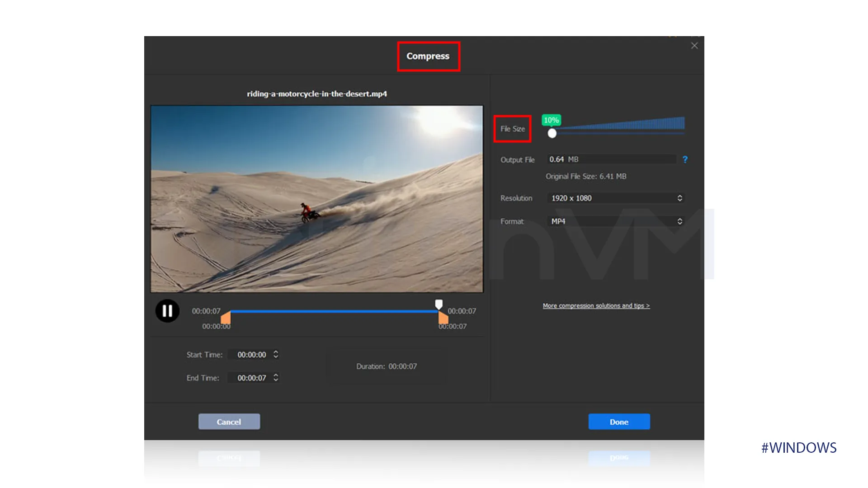Click the 10% compression indicator badge

(x=551, y=119)
